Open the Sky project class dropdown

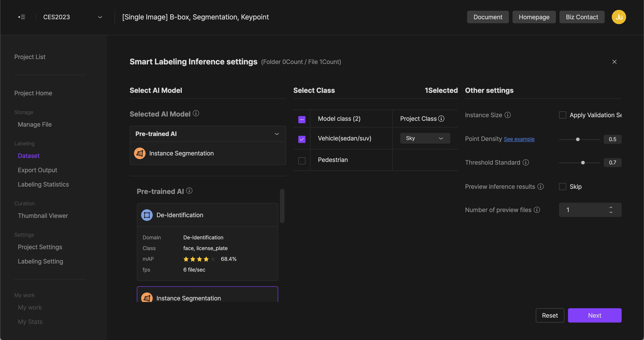pyautogui.click(x=425, y=138)
